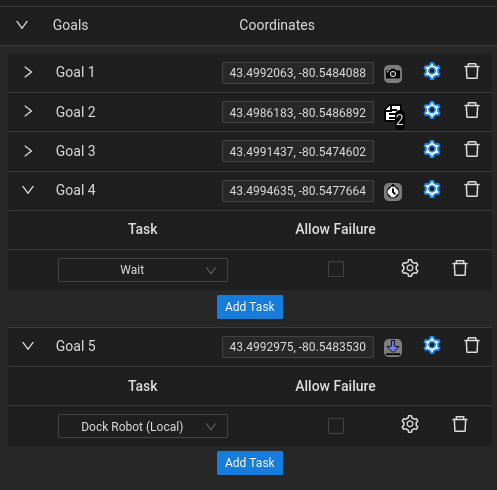Screen dimensions: 497x490
Task: Open Goal 3 settings gear
Action: tap(432, 149)
